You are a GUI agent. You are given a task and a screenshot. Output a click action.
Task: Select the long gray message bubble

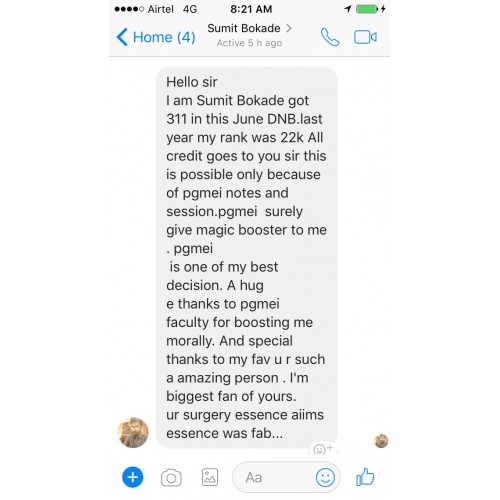click(x=246, y=257)
